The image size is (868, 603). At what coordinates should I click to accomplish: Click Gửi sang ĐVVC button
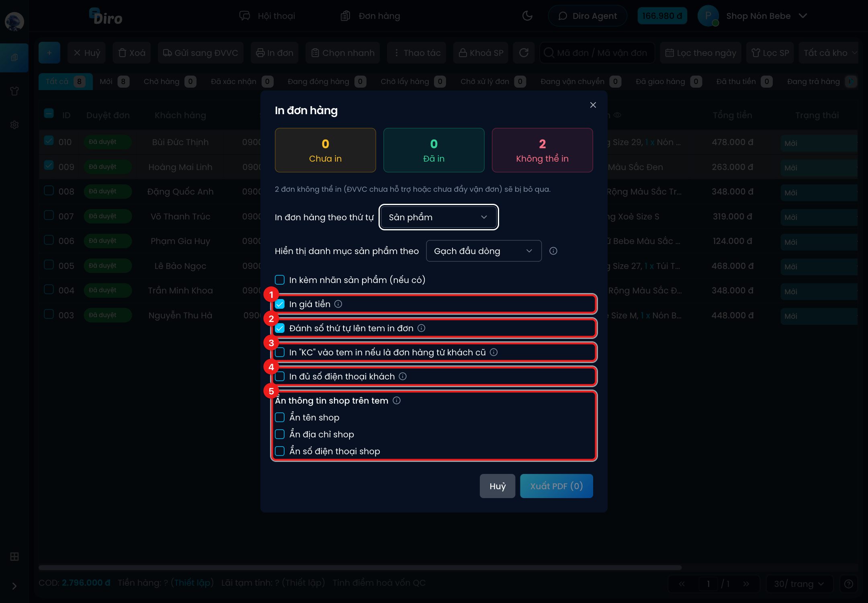(x=201, y=53)
